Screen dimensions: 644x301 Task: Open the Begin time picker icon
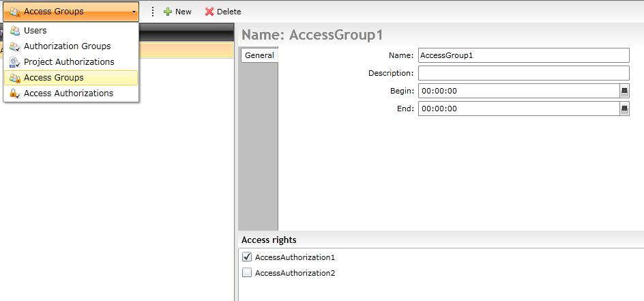tap(624, 91)
